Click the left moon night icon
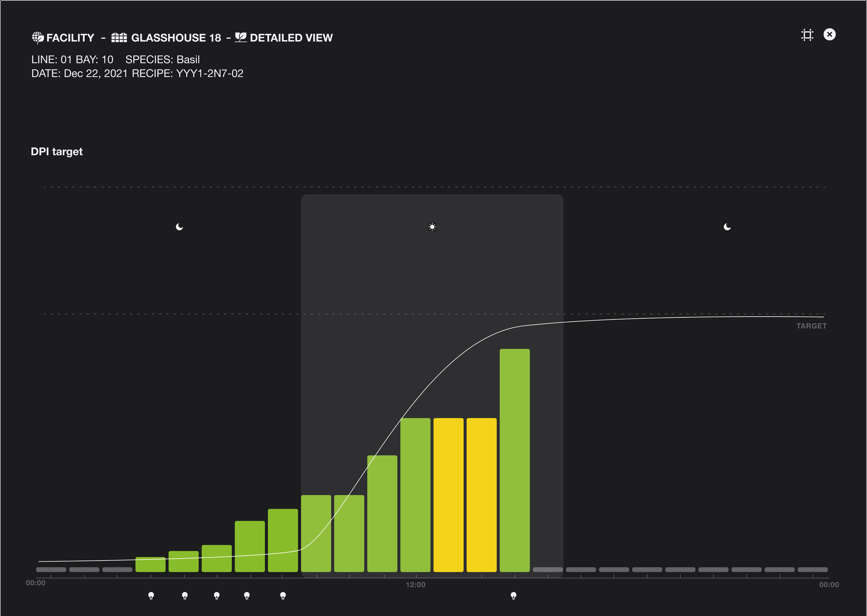Screen dimensions: 867x616 click(x=179, y=227)
